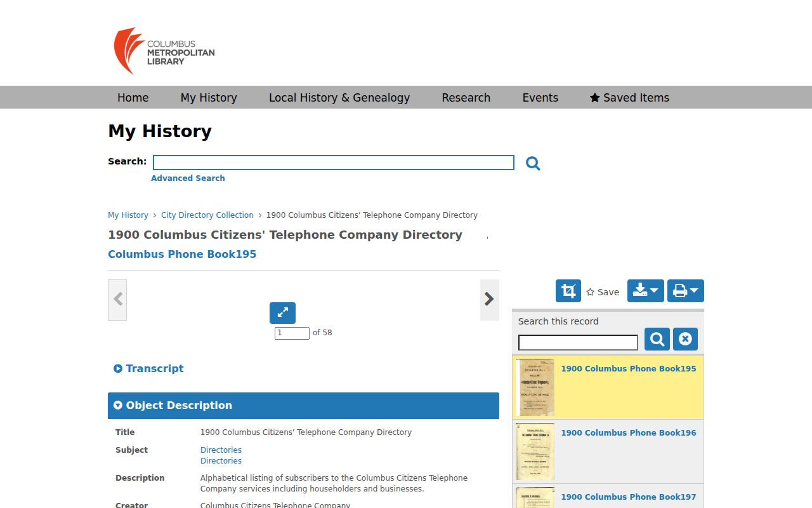Open 1900 Columbus Phone Book196 link
This screenshot has width=812, height=508.
pos(629,433)
